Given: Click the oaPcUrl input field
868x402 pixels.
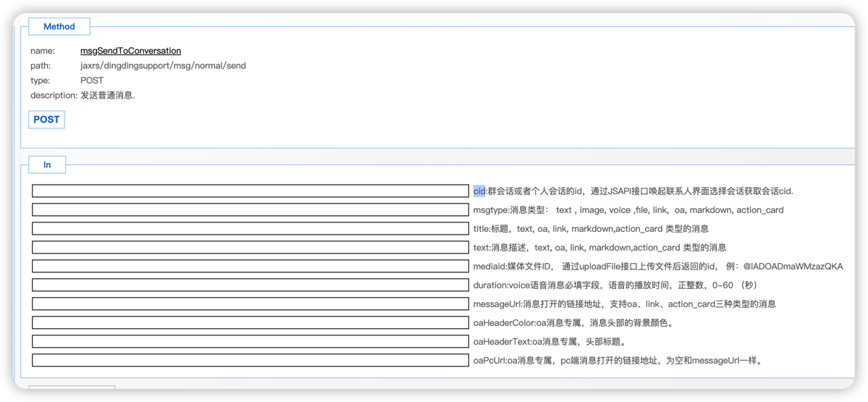Looking at the screenshot, I should [250, 361].
